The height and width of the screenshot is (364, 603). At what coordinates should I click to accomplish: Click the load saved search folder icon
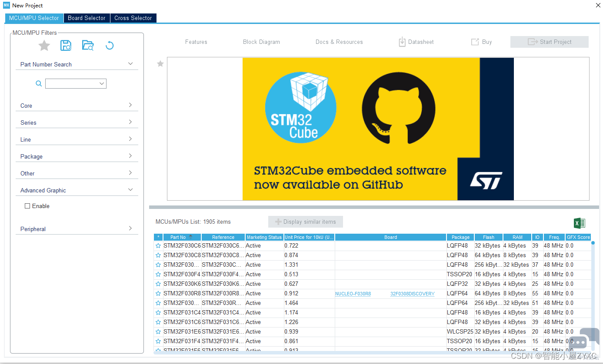coord(88,45)
